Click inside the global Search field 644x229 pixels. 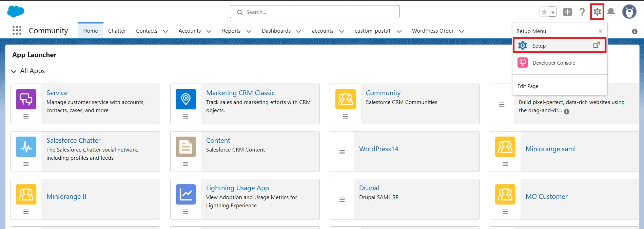click(x=314, y=12)
